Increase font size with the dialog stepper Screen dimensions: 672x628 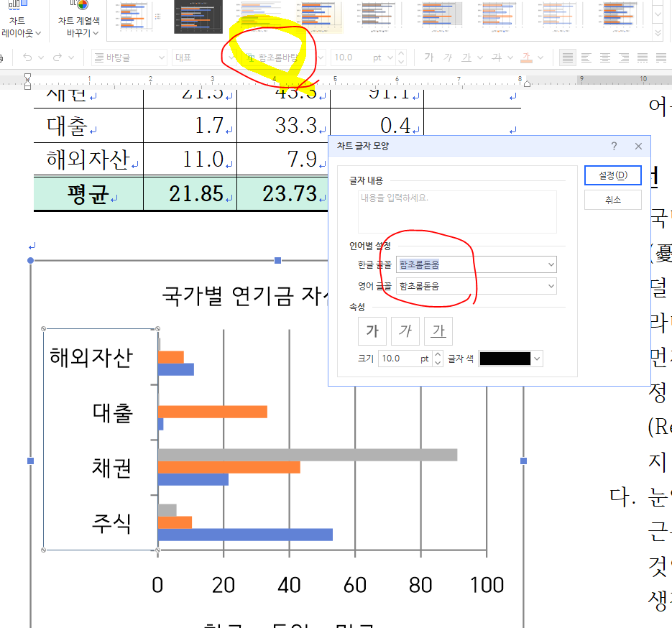[438, 354]
